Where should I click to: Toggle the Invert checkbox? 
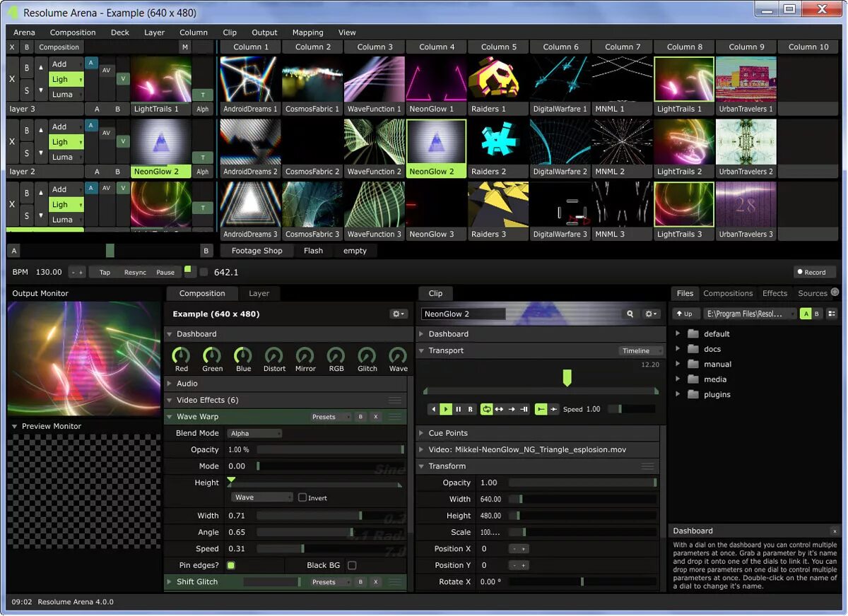(x=302, y=497)
